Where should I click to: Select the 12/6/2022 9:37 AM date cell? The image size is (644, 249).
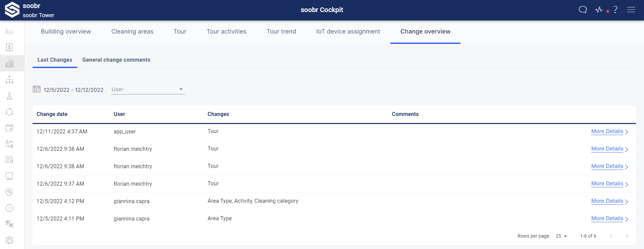60,184
